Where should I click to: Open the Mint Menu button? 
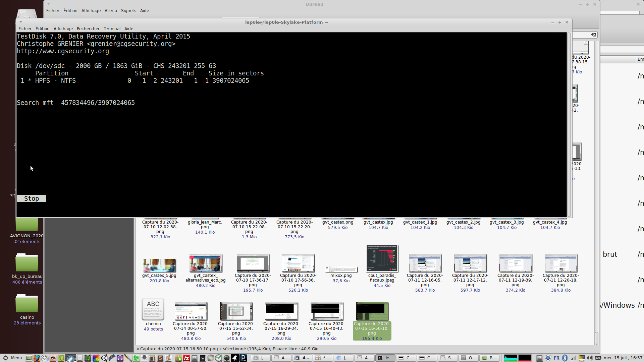coord(12,358)
